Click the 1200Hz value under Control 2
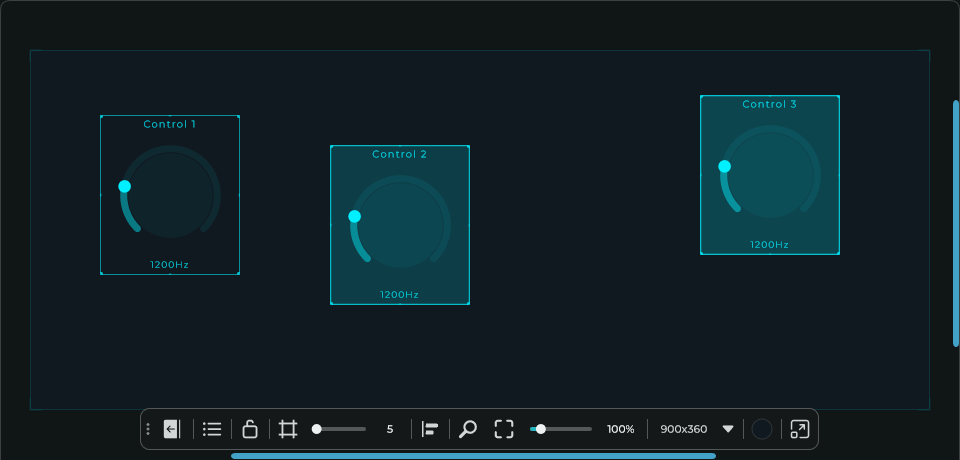 (x=399, y=295)
